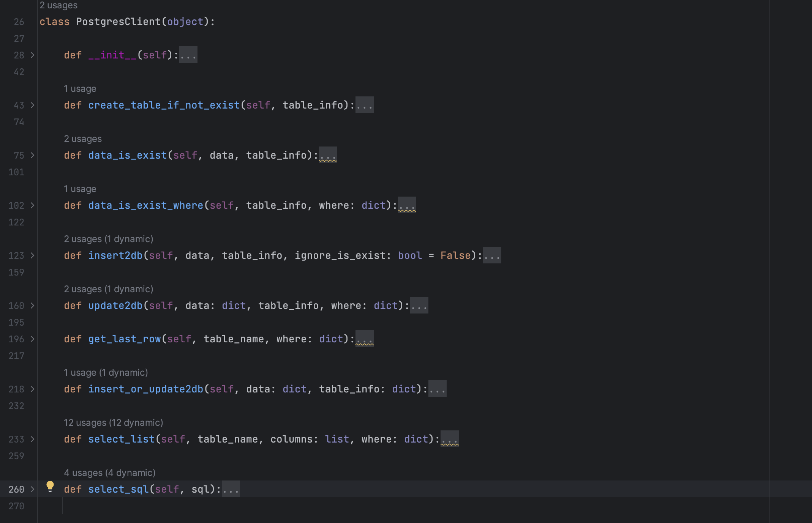Expand the __init__ method fold arrow
The width and height of the screenshot is (812, 523).
(32, 55)
